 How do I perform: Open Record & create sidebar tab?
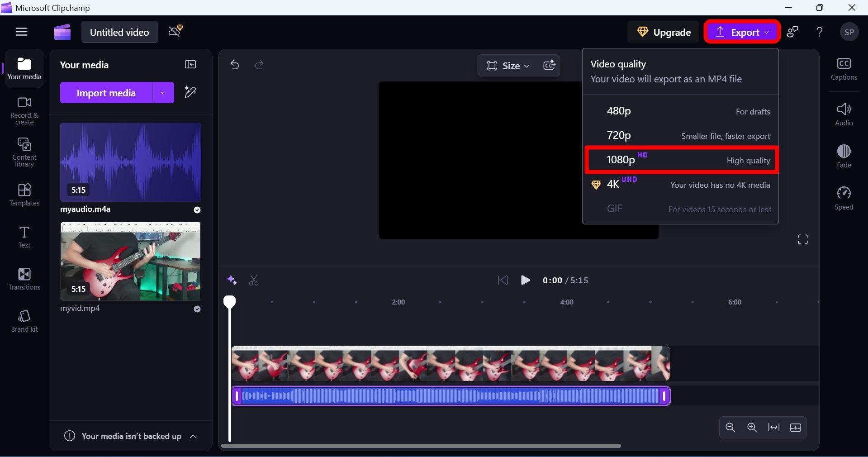tap(24, 111)
